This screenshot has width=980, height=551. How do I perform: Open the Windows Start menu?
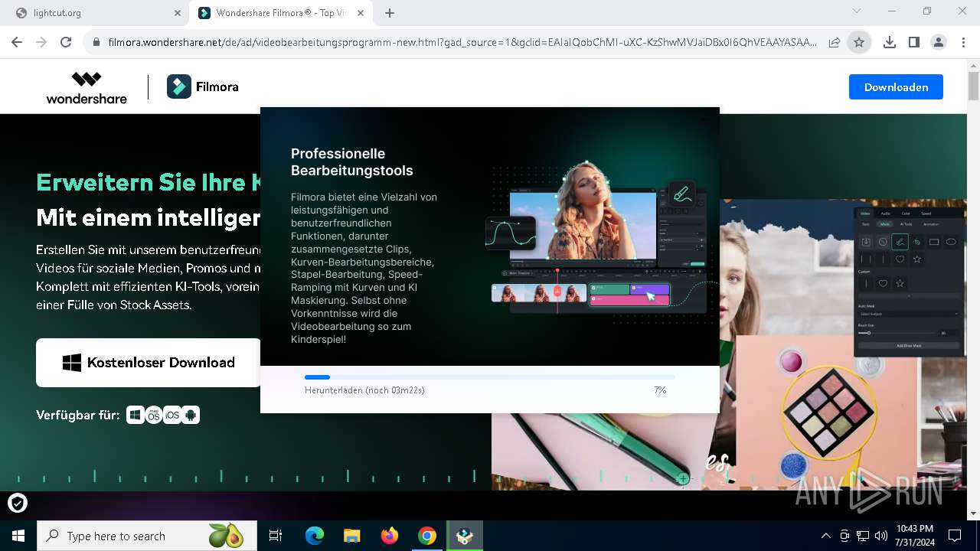click(18, 536)
